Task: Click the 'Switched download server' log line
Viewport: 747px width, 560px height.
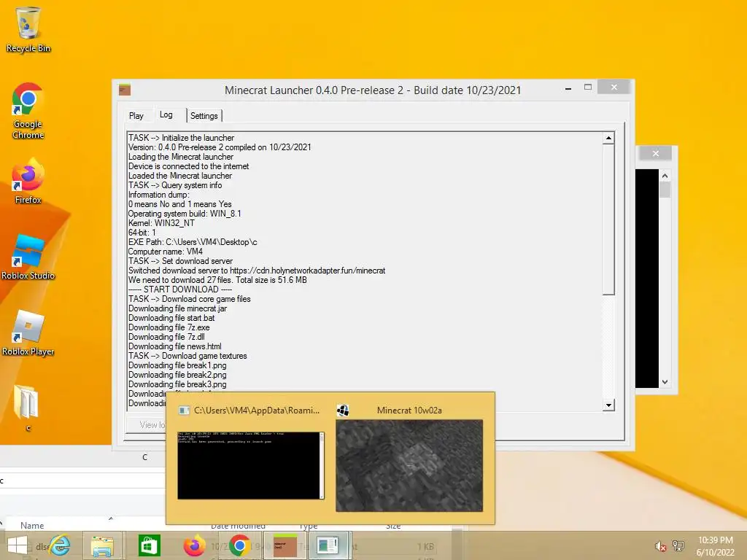Action: click(x=257, y=271)
